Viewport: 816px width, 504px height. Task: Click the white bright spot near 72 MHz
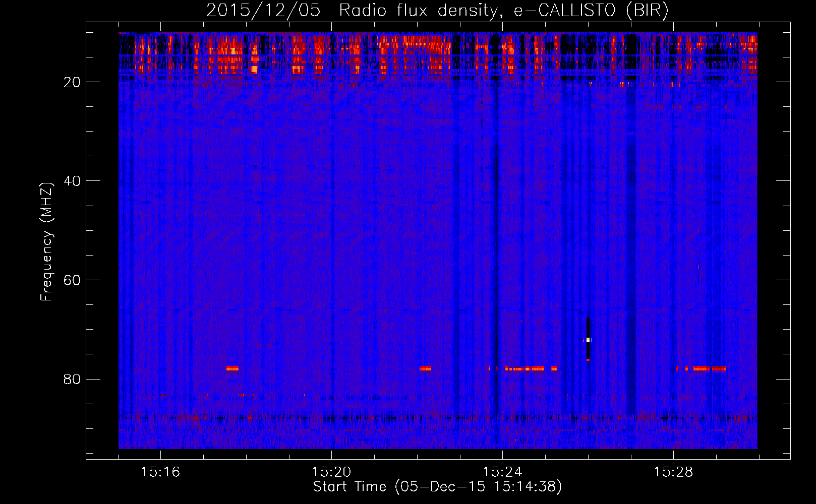click(x=588, y=340)
